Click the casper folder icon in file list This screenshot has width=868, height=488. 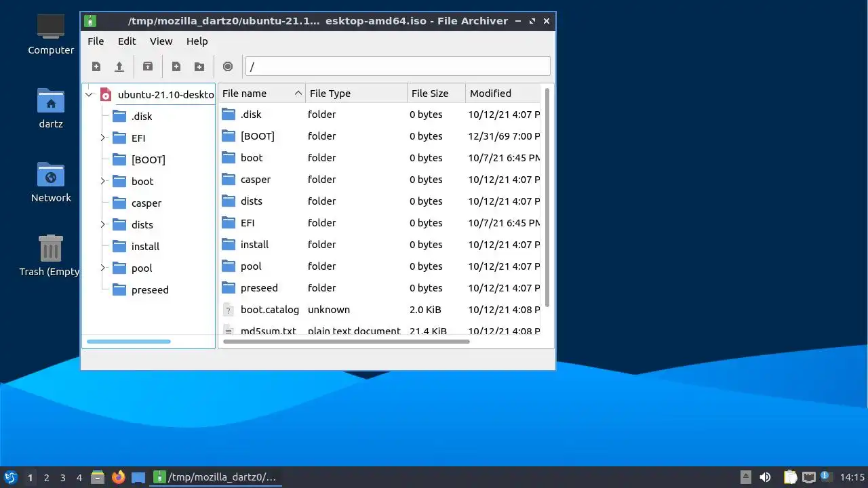(229, 180)
